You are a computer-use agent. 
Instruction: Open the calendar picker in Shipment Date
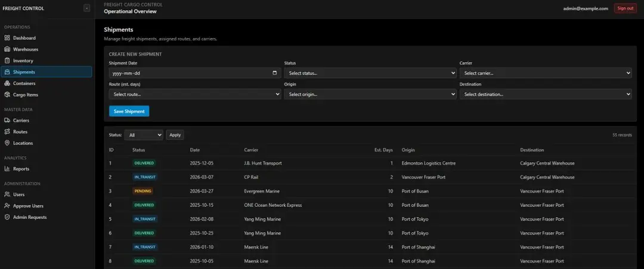point(275,73)
